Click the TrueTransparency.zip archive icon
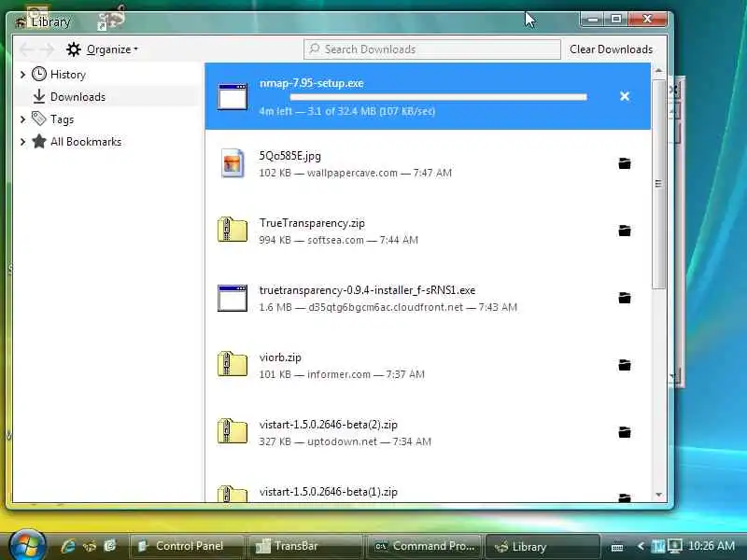Viewport: 747px width, 560px height. coord(233,230)
